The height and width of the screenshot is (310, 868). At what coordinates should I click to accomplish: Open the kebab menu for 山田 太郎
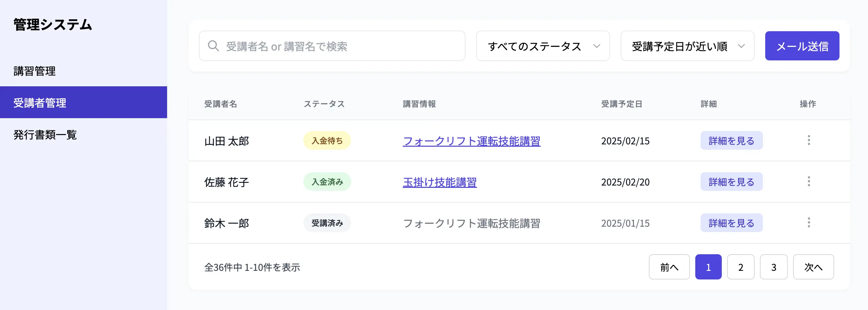pos(809,141)
